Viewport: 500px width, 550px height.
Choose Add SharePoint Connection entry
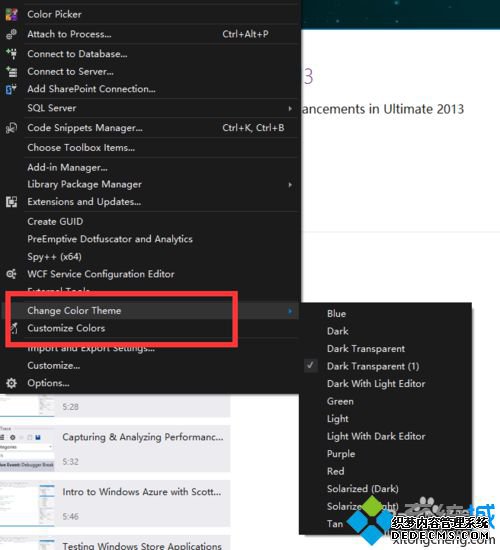pos(91,89)
